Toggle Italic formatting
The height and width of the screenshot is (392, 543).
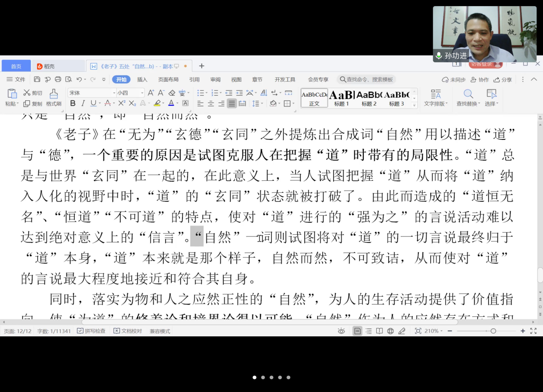[x=83, y=103]
